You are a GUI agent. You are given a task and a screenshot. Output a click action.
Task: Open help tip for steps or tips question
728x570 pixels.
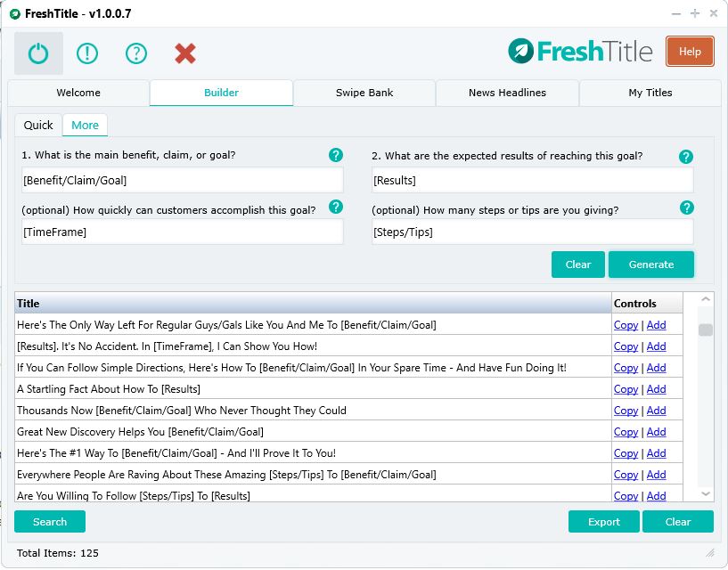pyautogui.click(x=687, y=208)
